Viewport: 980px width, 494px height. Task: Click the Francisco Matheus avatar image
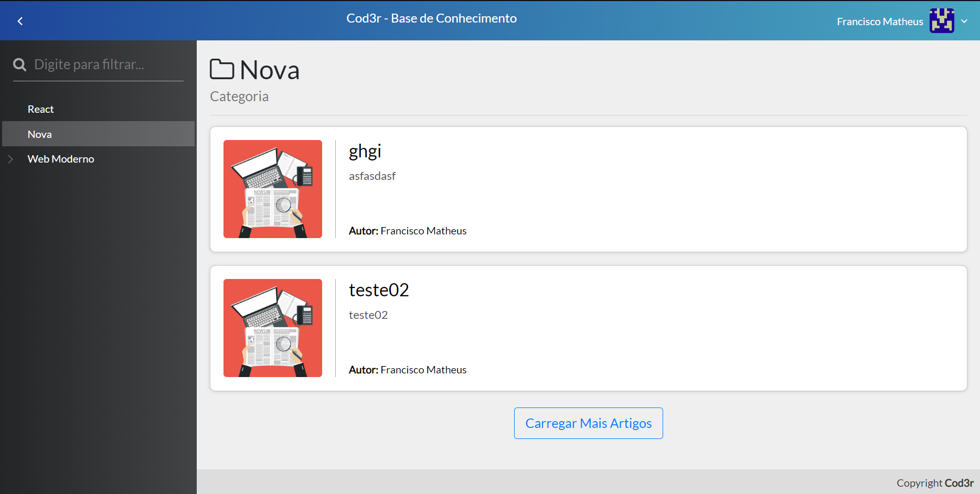pos(941,20)
